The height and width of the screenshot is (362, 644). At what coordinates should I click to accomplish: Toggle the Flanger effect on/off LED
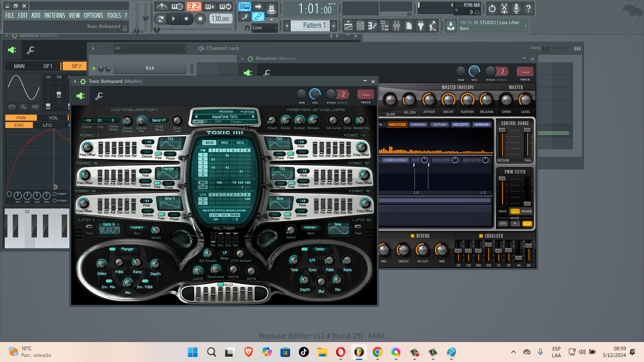[112, 249]
